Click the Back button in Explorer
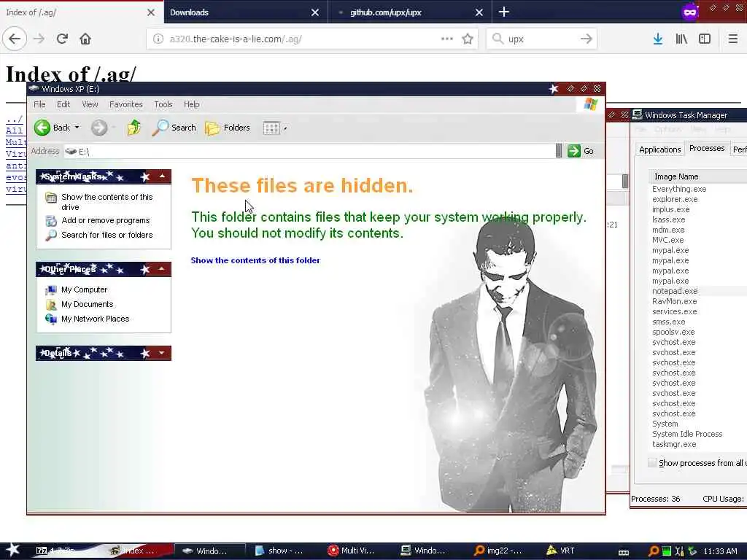The height and width of the screenshot is (560, 747). tap(53, 128)
